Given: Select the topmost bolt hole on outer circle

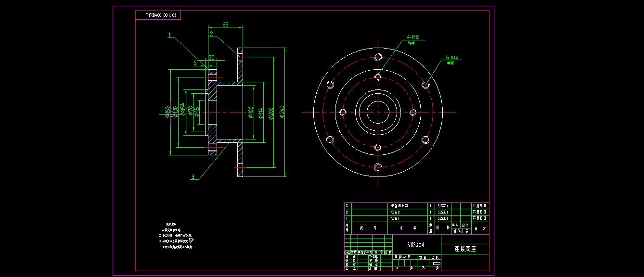Looking at the screenshot, I should pyautogui.click(x=378, y=57).
